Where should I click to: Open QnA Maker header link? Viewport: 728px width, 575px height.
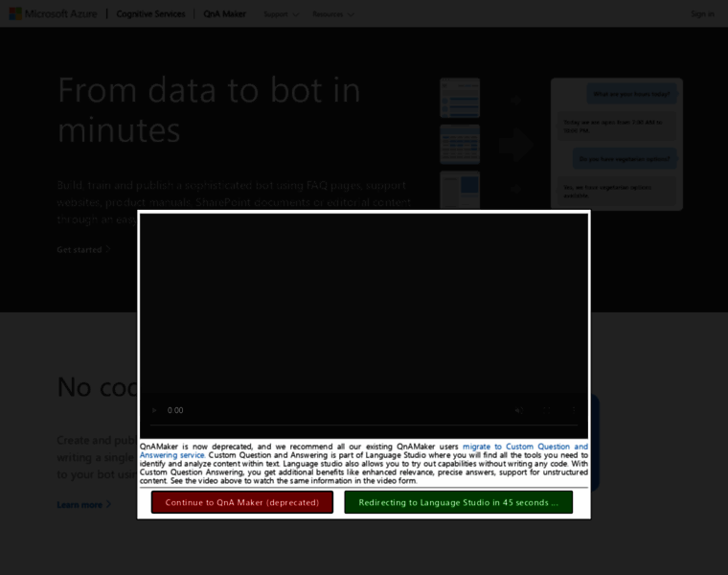225,14
